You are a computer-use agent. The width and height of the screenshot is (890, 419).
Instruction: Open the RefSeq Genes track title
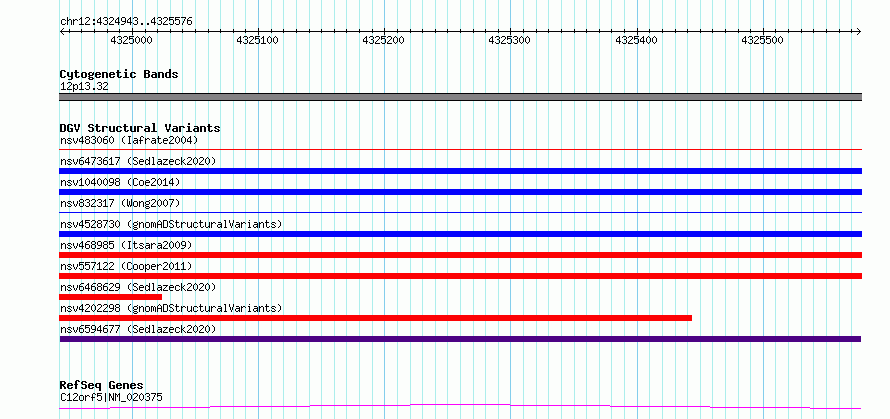pyautogui.click(x=102, y=386)
